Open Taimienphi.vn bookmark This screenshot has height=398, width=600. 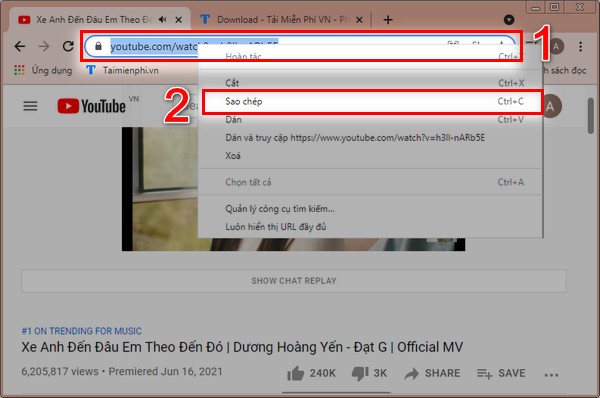[x=122, y=70]
